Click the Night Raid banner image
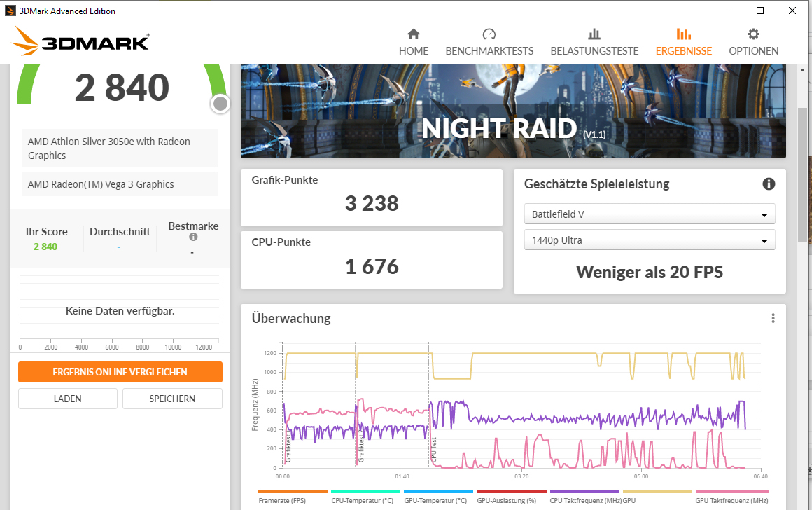The width and height of the screenshot is (812, 510). click(513, 111)
